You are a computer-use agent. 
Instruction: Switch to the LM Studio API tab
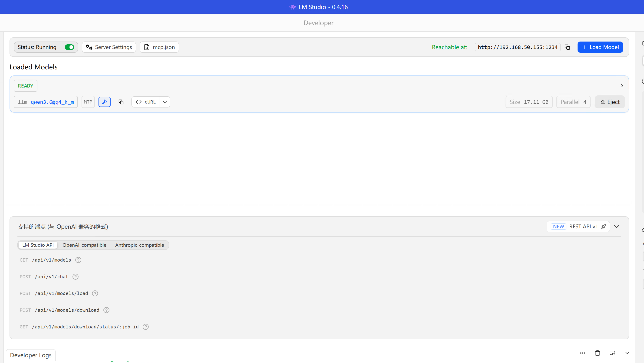pos(38,245)
